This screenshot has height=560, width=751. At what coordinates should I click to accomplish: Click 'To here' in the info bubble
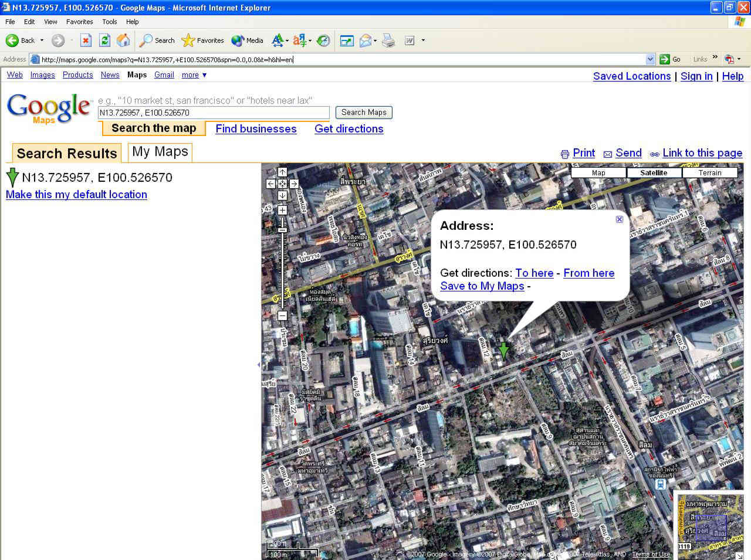[535, 273]
